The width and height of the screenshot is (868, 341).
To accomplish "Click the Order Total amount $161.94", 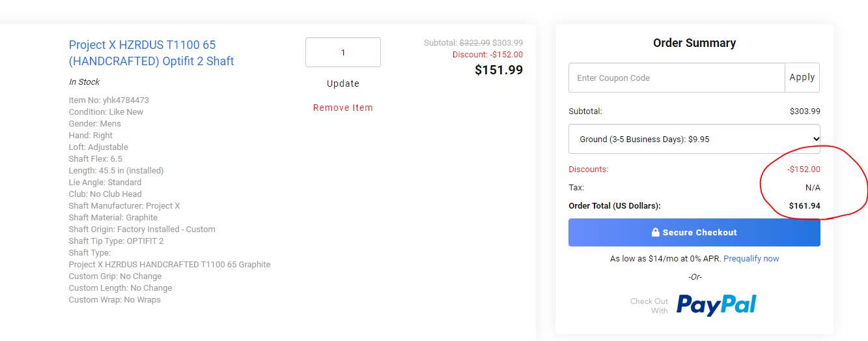I will point(804,206).
